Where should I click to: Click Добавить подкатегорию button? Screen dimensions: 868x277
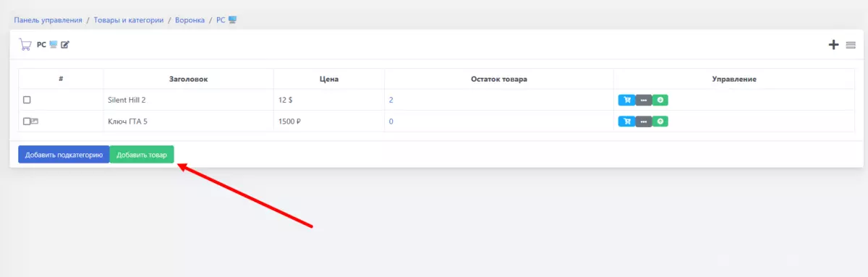[x=64, y=155]
